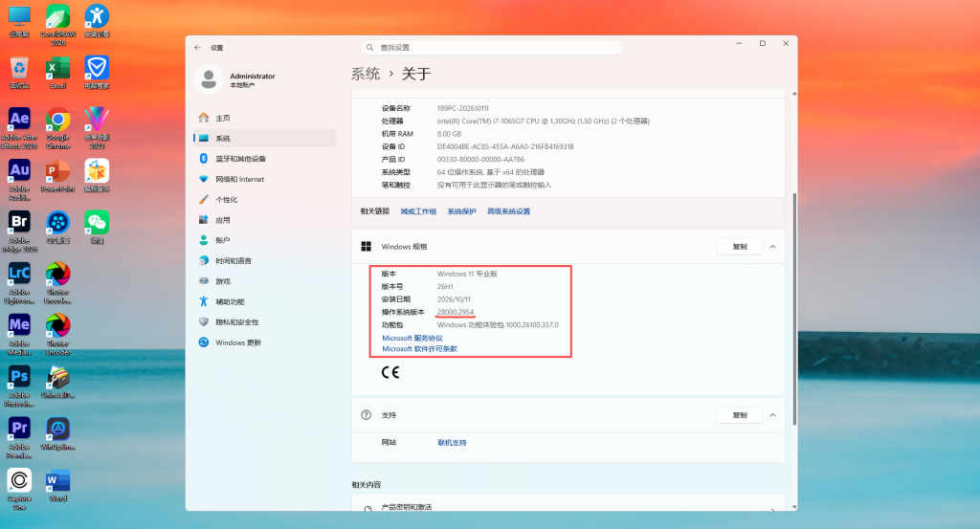Open 时间和语言 settings
The image size is (980, 529).
[x=265, y=260]
